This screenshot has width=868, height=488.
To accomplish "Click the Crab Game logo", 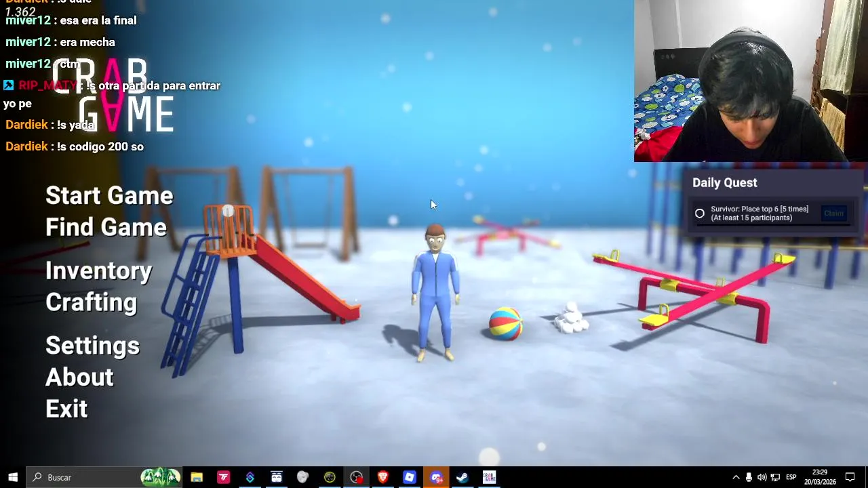I will pyautogui.click(x=113, y=95).
